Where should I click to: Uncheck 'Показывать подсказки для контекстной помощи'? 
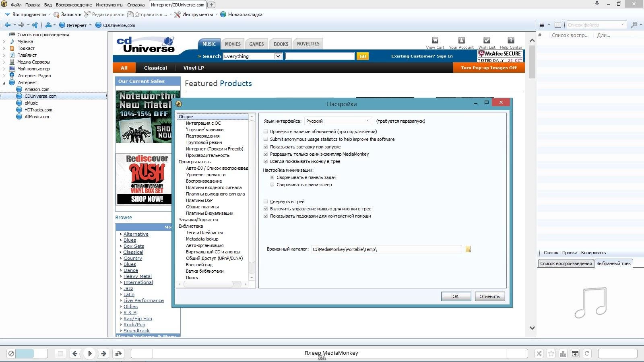click(x=266, y=216)
